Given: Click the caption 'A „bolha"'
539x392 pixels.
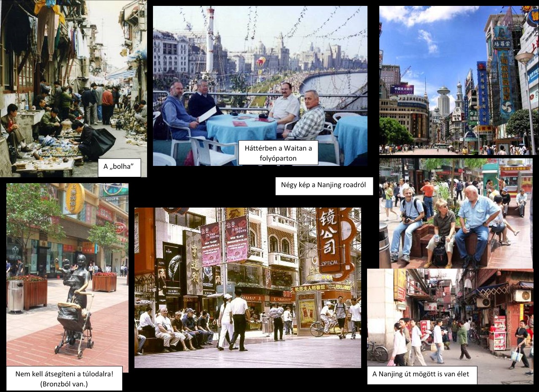Looking at the screenshot, I should pos(119,168).
